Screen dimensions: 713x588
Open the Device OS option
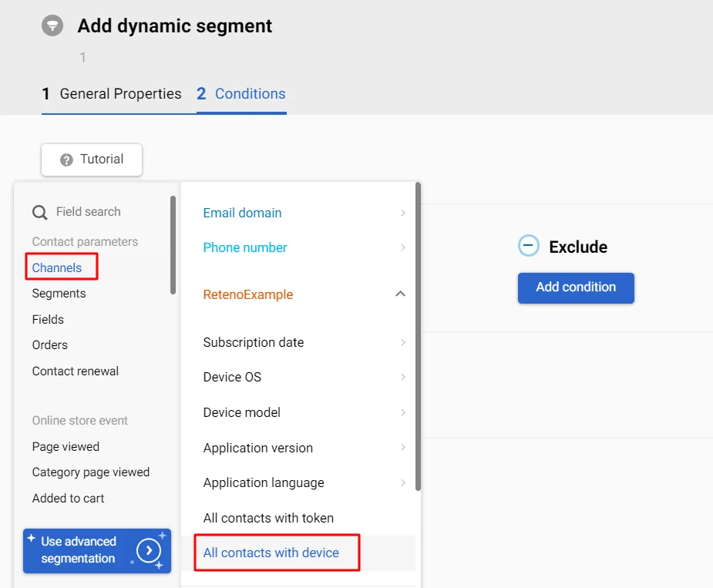(232, 377)
